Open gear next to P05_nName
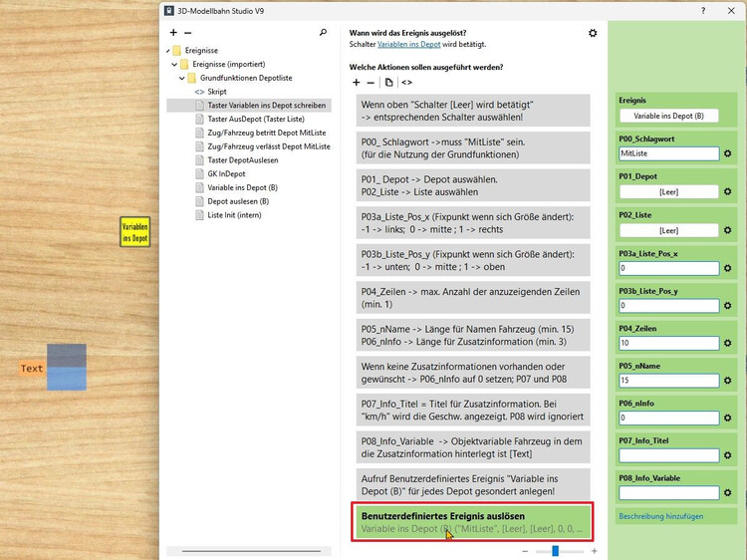Image resolution: width=747 pixels, height=560 pixels. pyautogui.click(x=727, y=381)
